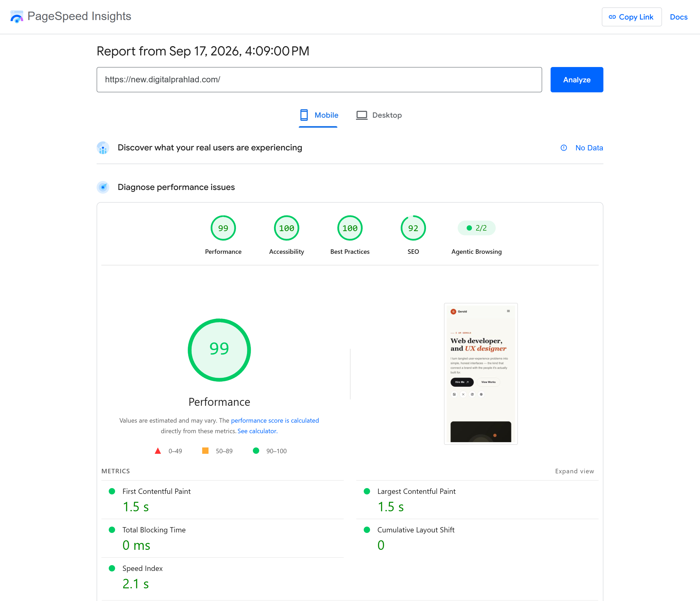Focus the URL input field
Image resolution: width=700 pixels, height=601 pixels.
pyautogui.click(x=319, y=80)
